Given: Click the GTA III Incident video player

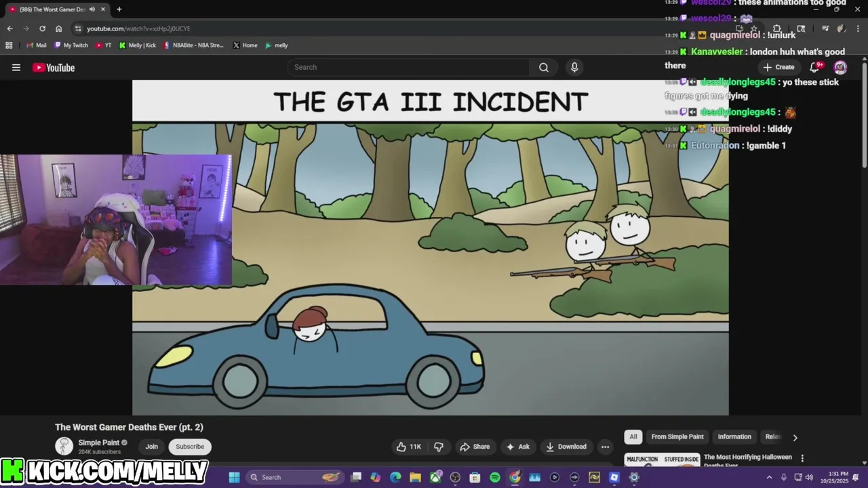Looking at the screenshot, I should (431, 247).
